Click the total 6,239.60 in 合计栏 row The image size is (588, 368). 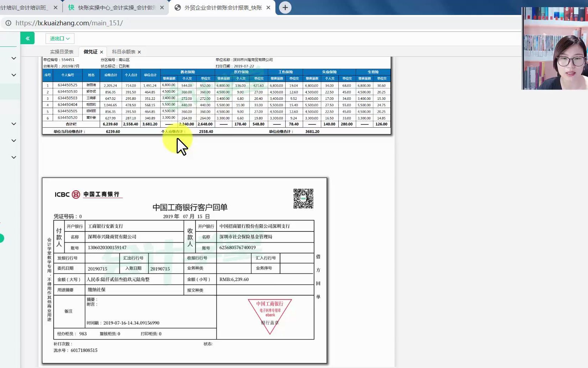coord(110,124)
